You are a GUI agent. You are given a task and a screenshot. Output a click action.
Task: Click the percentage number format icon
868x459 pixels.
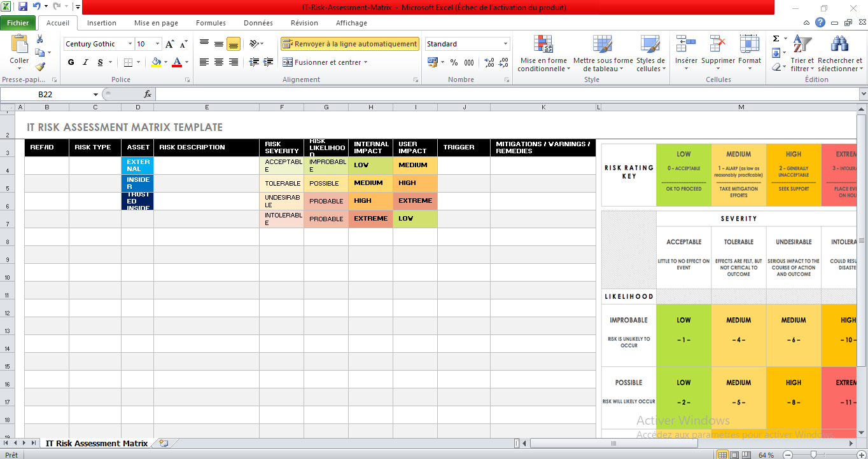pyautogui.click(x=452, y=63)
